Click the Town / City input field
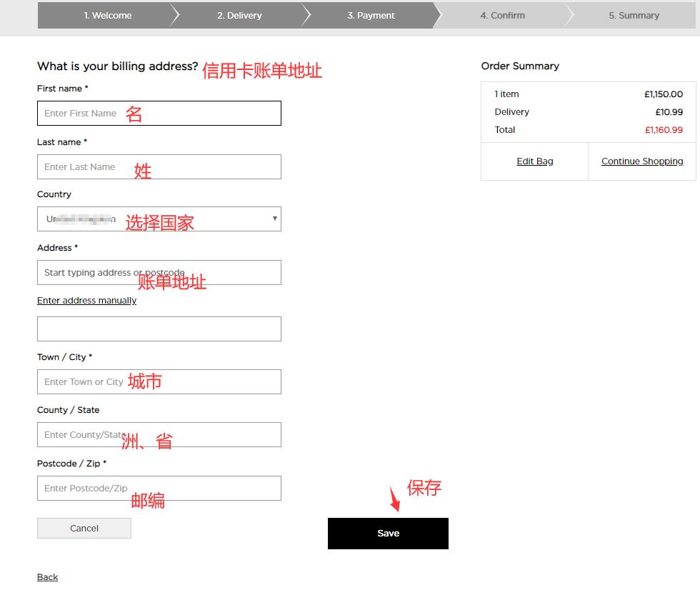The width and height of the screenshot is (700, 590). [x=159, y=382]
